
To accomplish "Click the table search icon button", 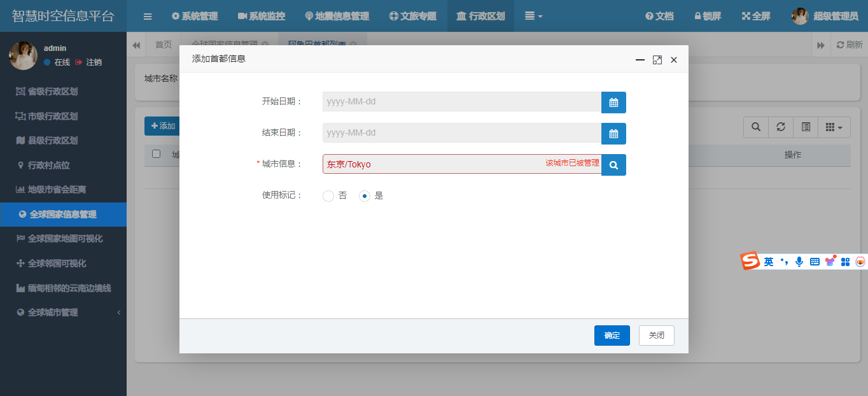I will (x=756, y=127).
